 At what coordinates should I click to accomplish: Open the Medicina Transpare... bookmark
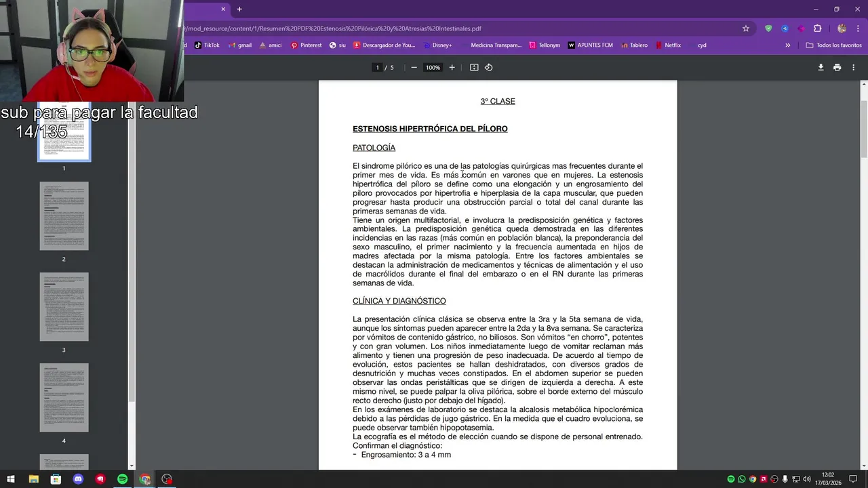(x=491, y=45)
